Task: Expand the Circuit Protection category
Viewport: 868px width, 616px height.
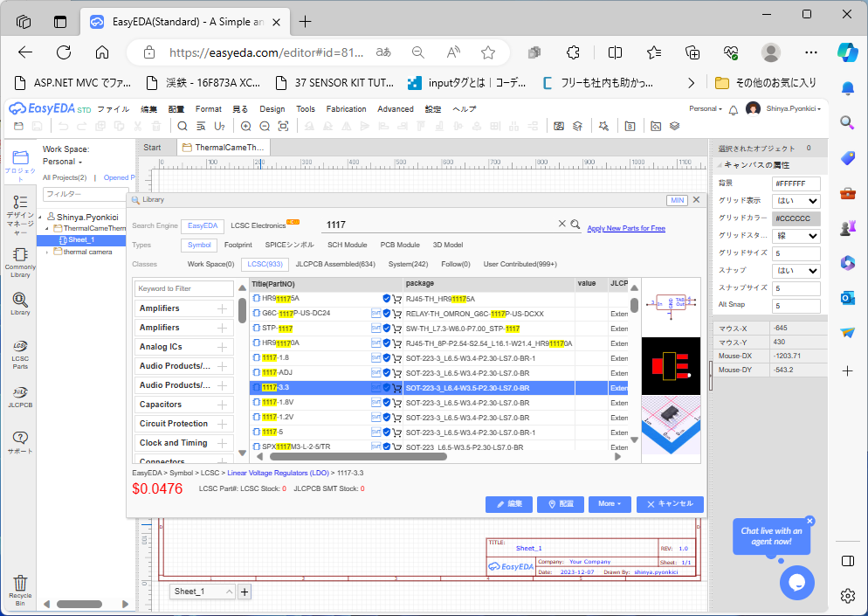Action: pos(222,424)
